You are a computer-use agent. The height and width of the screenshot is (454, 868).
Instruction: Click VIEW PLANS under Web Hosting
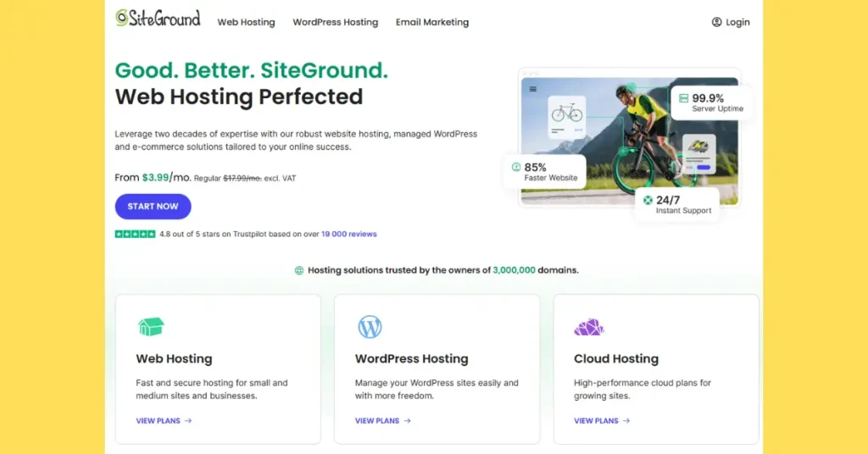point(164,421)
